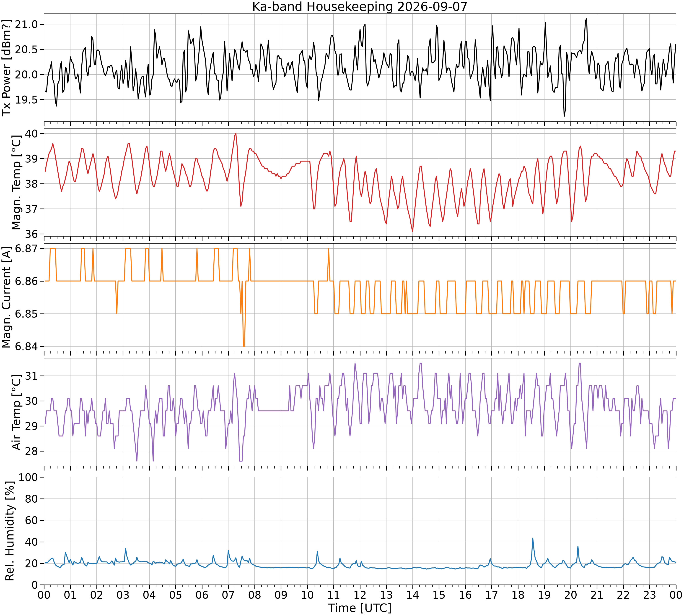This screenshot has width=684, height=616.
Task: Click the plot title Ka-band Housekeeping 2026-09-07
Action: [360, 6]
